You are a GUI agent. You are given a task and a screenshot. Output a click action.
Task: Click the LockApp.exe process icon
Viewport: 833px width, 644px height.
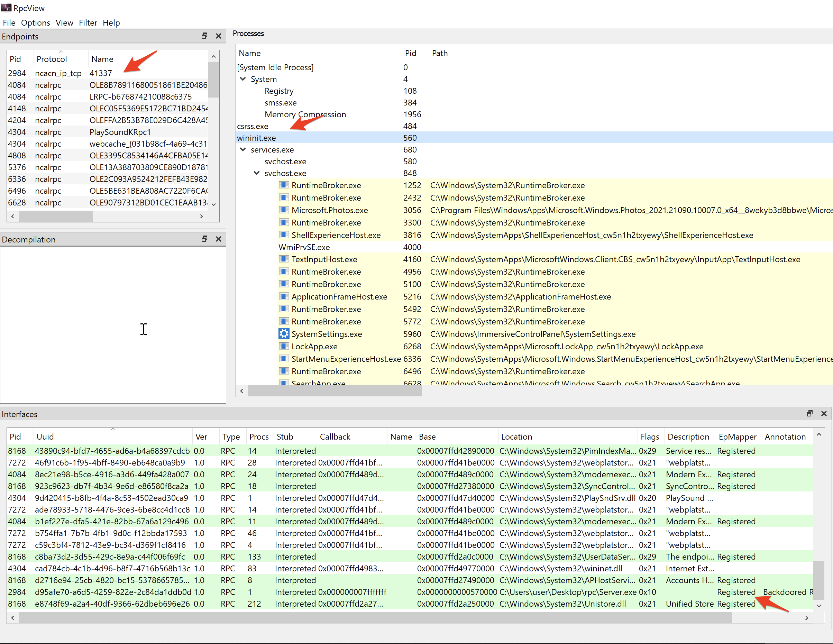[x=283, y=346]
